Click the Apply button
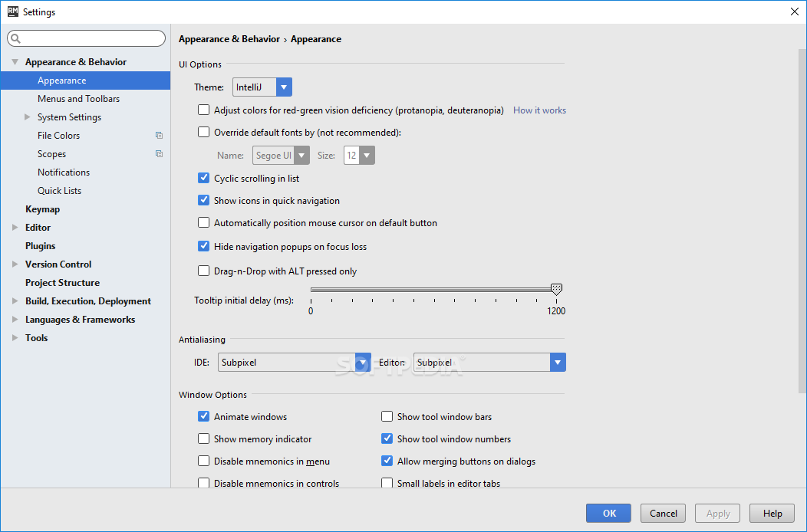The height and width of the screenshot is (532, 807). [717, 513]
